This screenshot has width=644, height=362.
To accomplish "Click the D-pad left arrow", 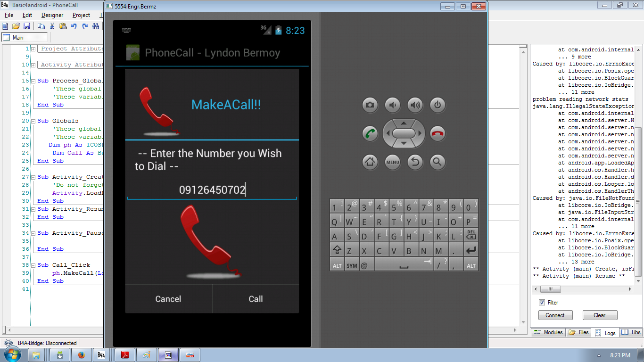I will tap(388, 133).
